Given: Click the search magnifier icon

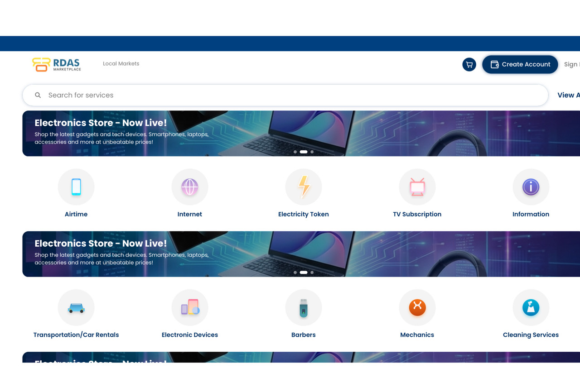Looking at the screenshot, I should tap(38, 95).
